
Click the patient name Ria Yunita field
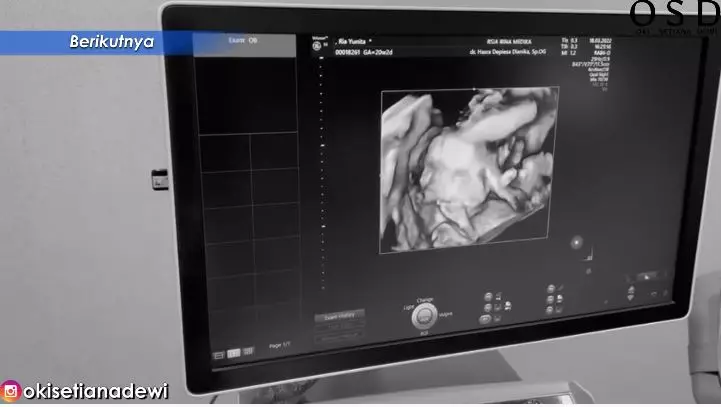(x=355, y=43)
